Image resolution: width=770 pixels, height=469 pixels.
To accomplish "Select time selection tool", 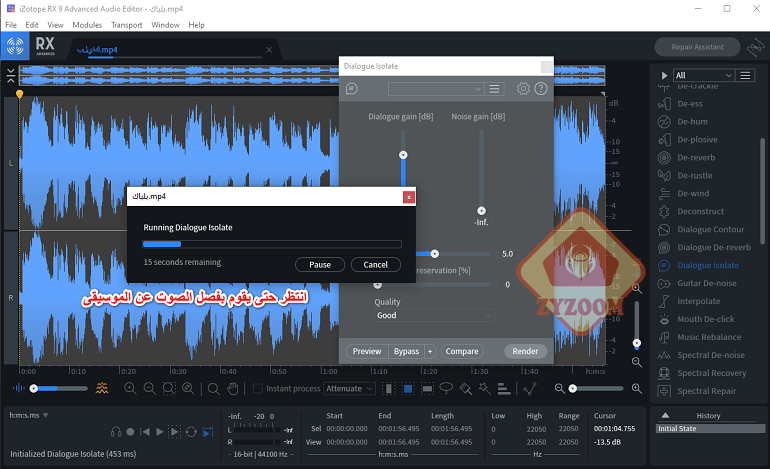I will (388, 388).
